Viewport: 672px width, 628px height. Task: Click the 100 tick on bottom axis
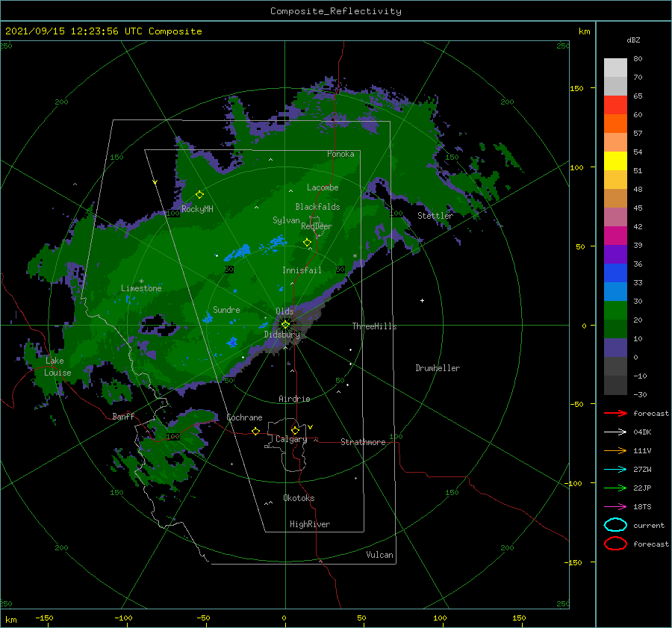point(440,618)
